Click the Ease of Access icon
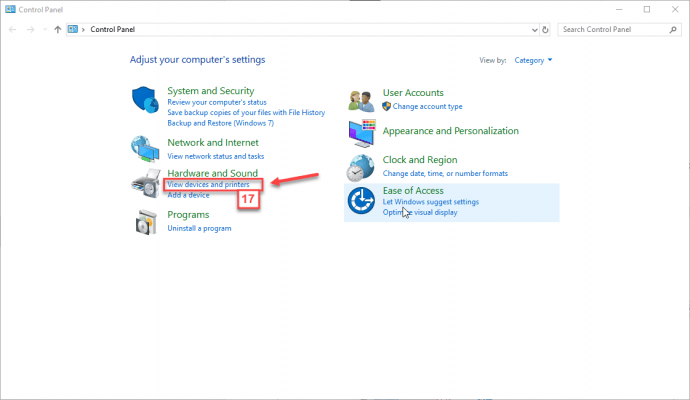The height and width of the screenshot is (400, 690). 361,201
